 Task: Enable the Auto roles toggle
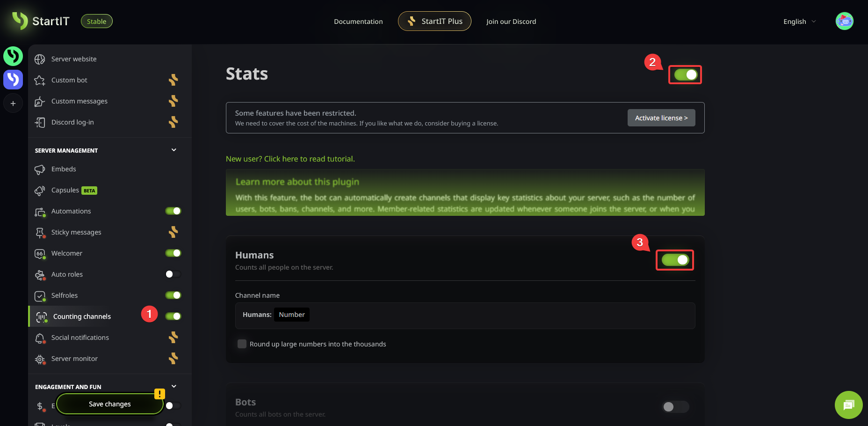point(173,274)
